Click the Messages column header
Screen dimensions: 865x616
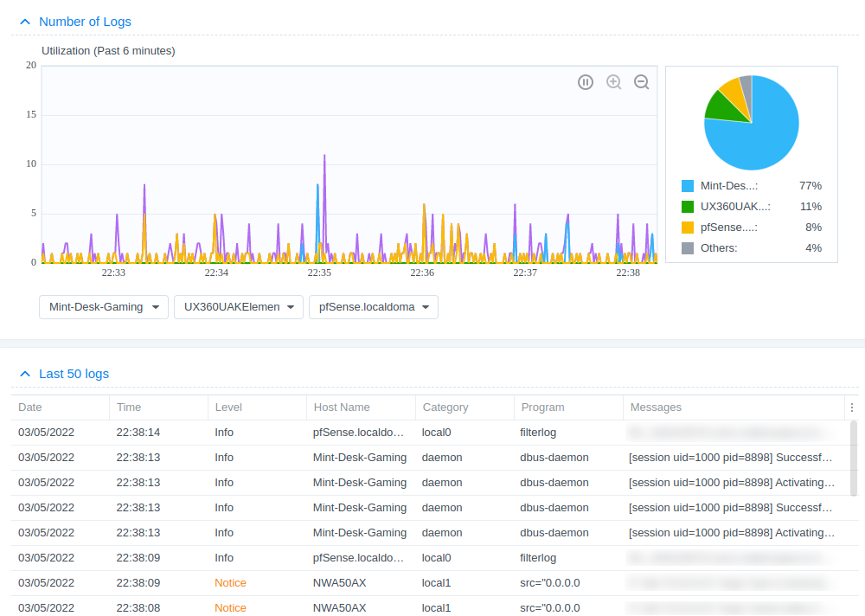[734, 407]
